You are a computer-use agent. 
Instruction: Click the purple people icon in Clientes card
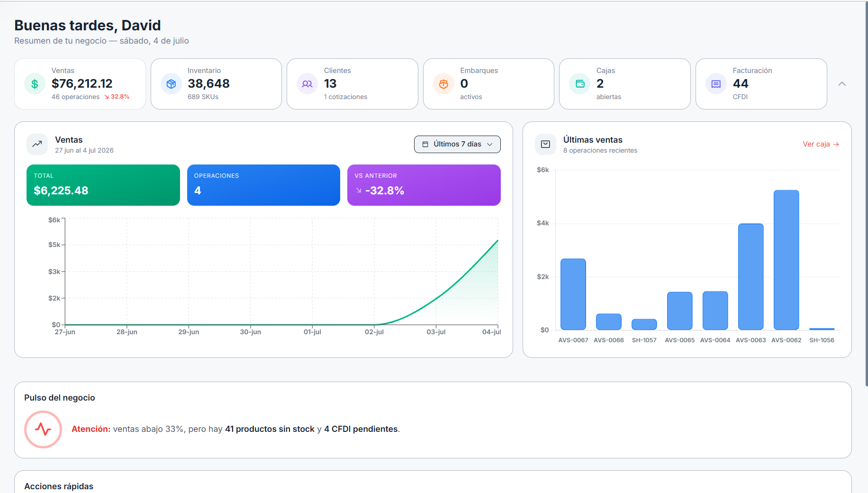tap(307, 84)
